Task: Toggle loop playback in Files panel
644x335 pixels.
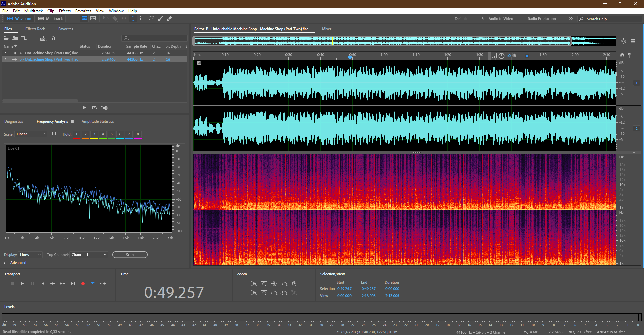Action: pyautogui.click(x=95, y=108)
